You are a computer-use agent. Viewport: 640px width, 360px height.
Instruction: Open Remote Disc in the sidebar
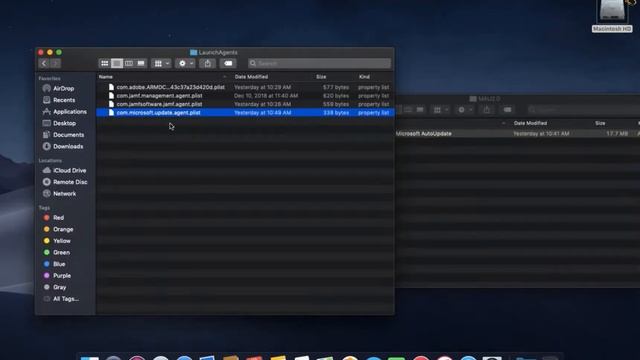tap(70, 182)
